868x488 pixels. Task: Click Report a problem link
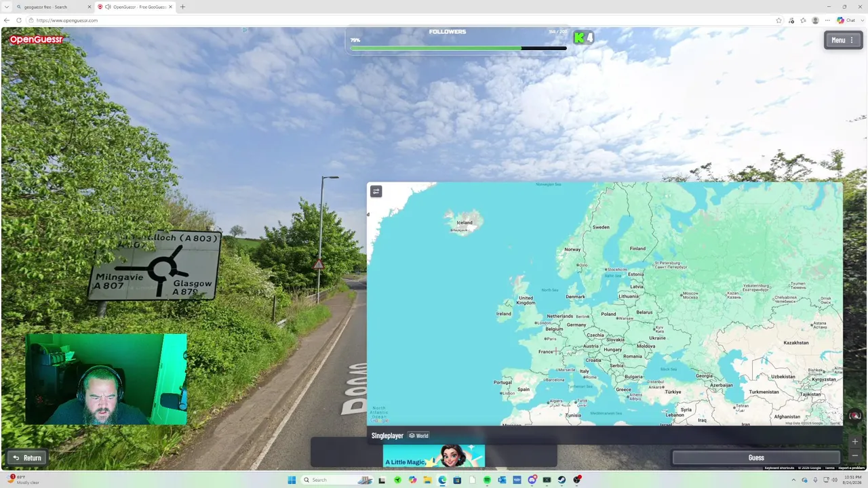point(852,468)
